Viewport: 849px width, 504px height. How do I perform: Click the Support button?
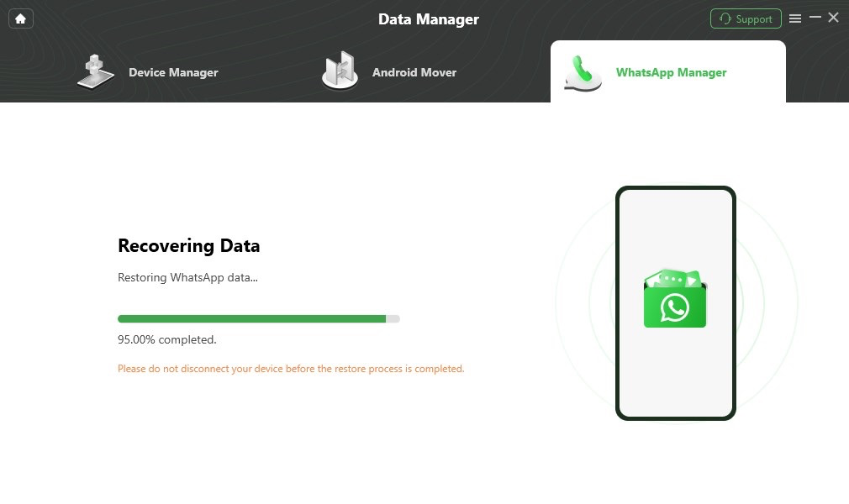746,18
